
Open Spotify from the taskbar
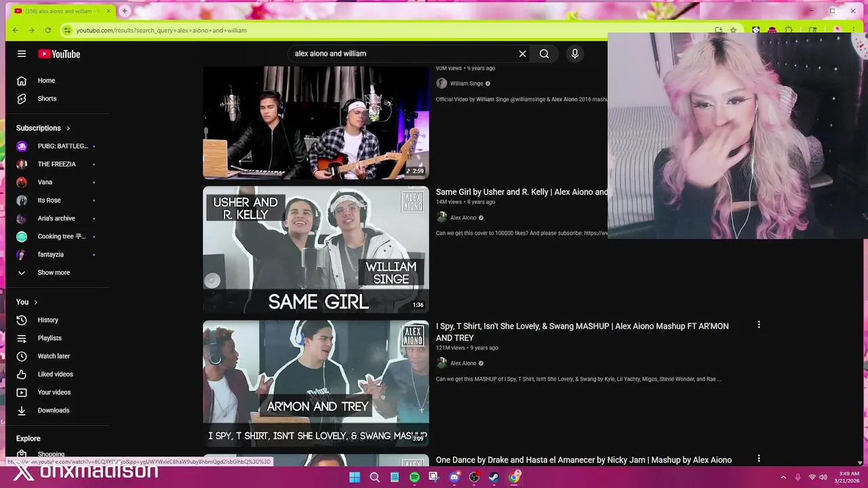click(x=414, y=477)
